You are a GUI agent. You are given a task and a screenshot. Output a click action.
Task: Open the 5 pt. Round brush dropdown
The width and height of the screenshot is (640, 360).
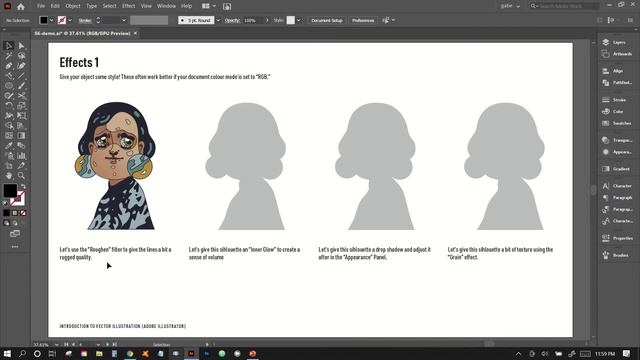pos(218,20)
